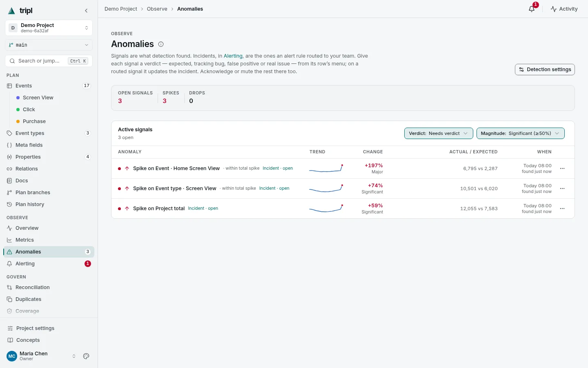Open Plan branches in sidebar
Viewport: 588px width, 368px height.
pos(49,193)
